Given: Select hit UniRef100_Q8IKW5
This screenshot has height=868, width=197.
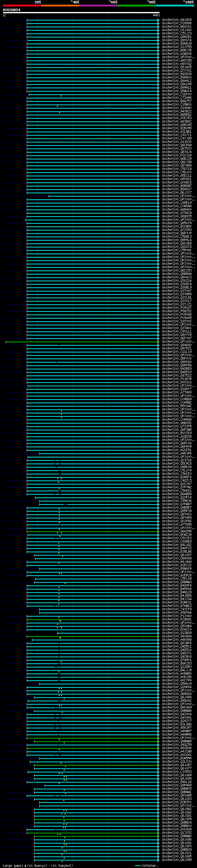Looking at the screenshot, I should click(x=176, y=795).
